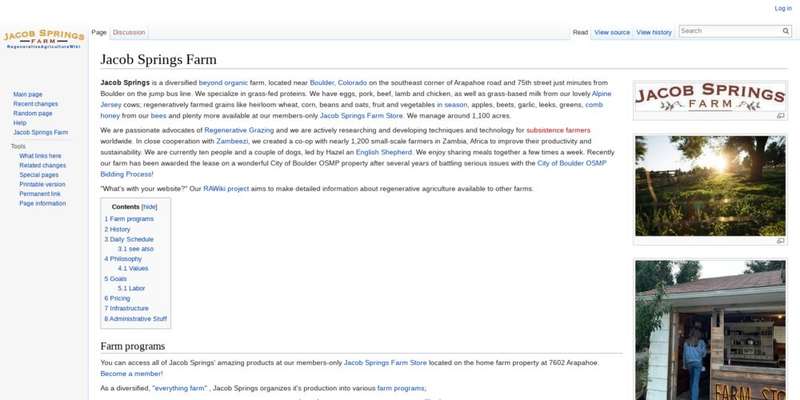Open the View history tab
Screen dimensions: 800x400
(654, 32)
